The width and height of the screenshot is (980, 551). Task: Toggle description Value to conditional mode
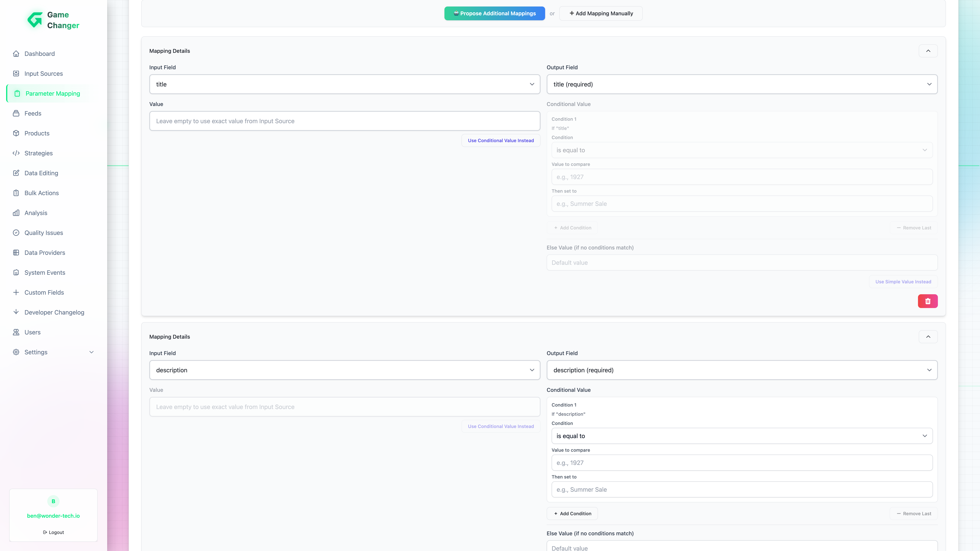click(x=500, y=426)
